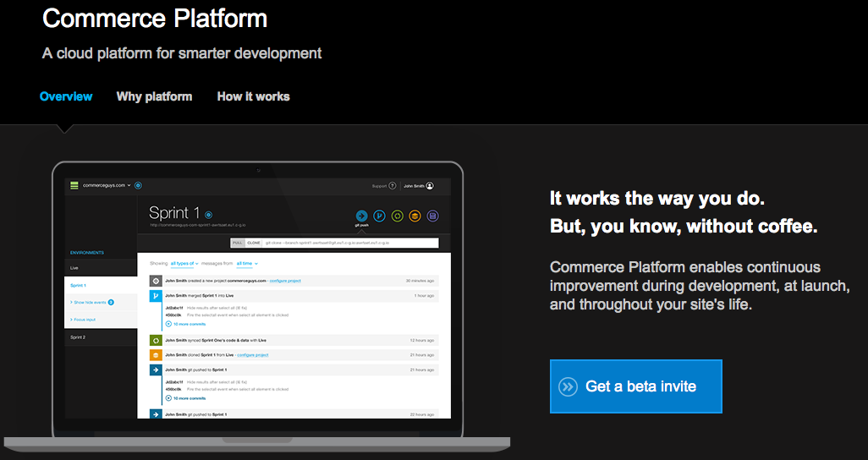Click the Get a beta invite button
Screen dimensions: 868x460
click(635, 386)
